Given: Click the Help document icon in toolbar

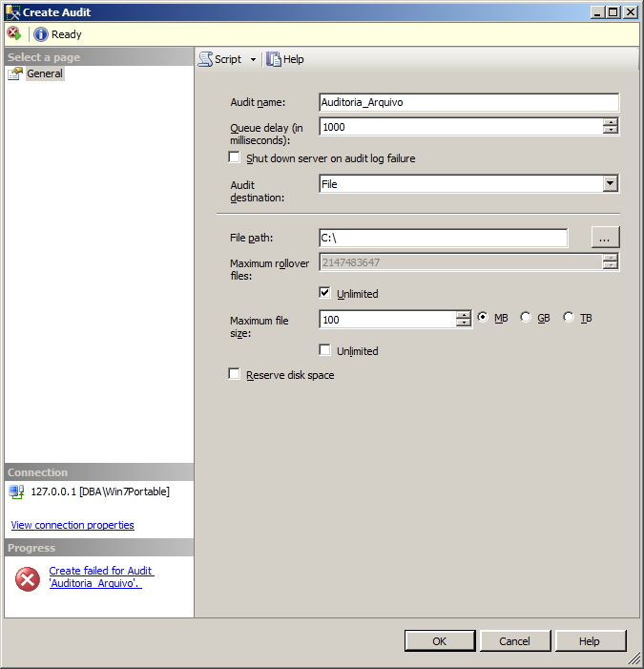Looking at the screenshot, I should [274, 59].
